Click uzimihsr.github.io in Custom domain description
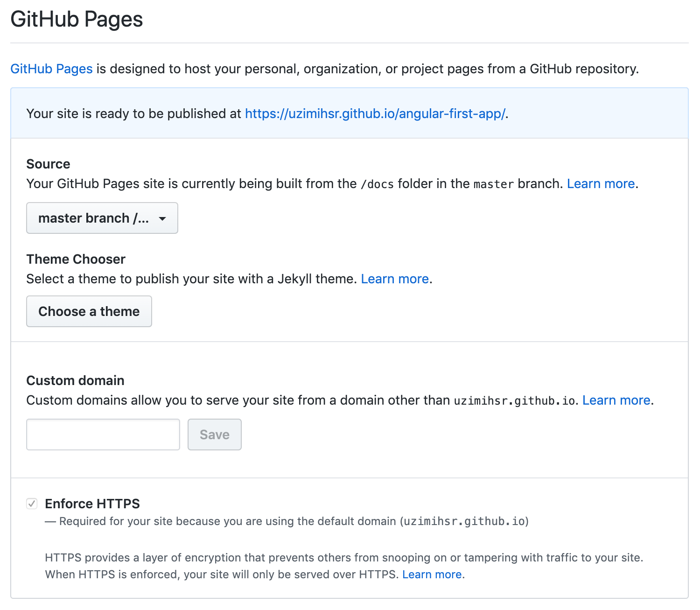The height and width of the screenshot is (610, 700). (x=514, y=401)
